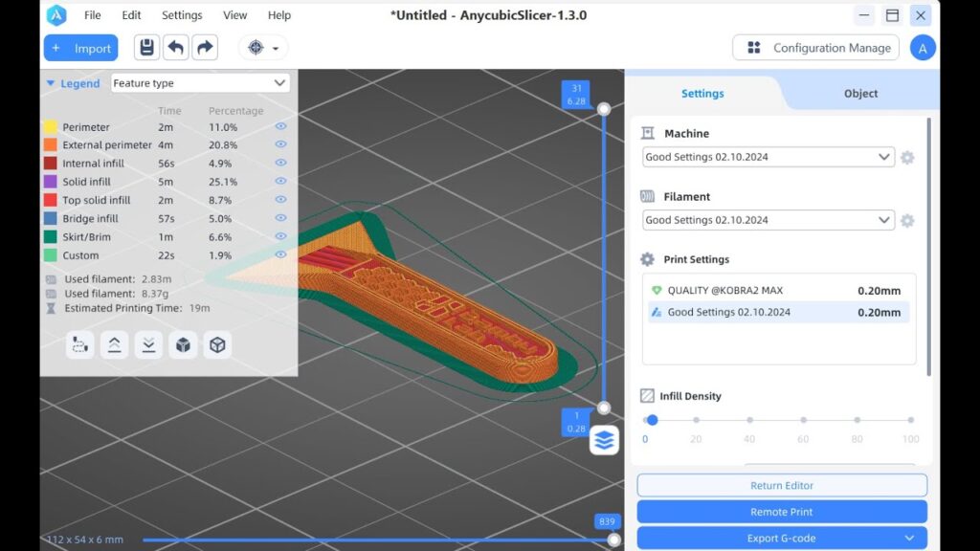Click the Configuration Manage grid icon

click(x=754, y=48)
